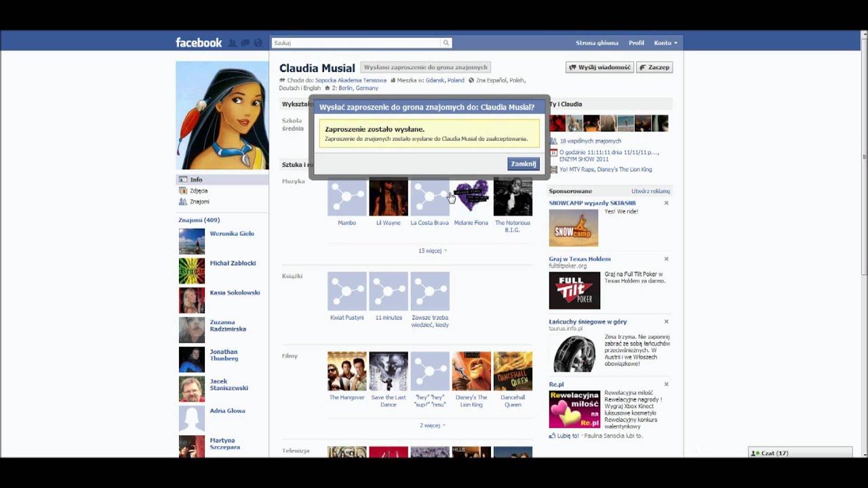Click the 'Utwórz reklamę' link
The width and height of the screenshot is (868, 488).
click(x=650, y=191)
